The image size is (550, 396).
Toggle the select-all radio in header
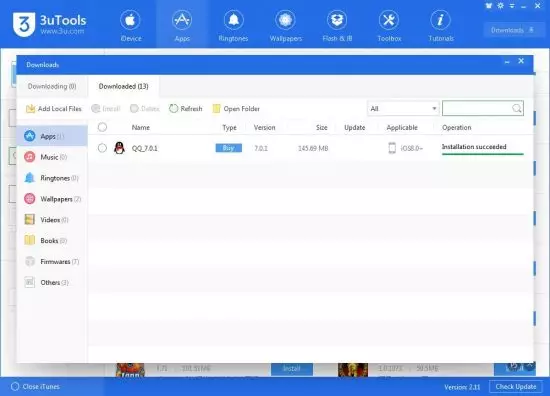click(102, 127)
